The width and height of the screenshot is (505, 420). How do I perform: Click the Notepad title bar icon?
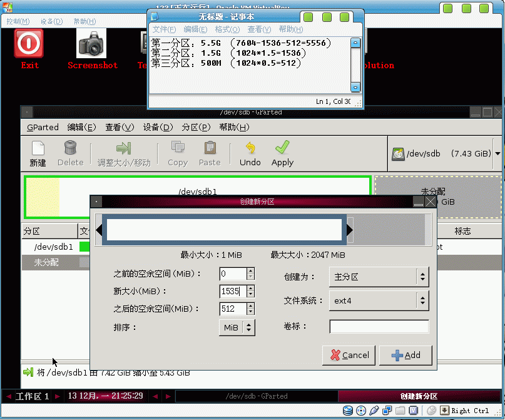point(155,16)
